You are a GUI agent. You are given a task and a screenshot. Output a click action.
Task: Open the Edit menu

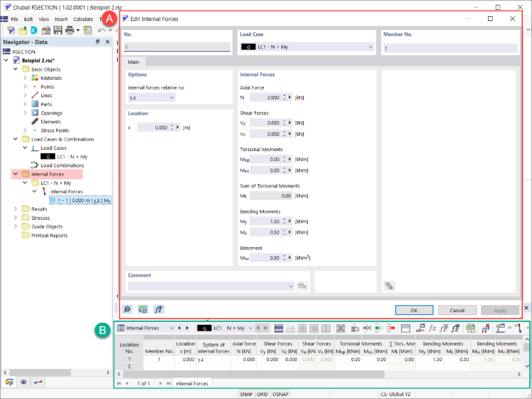tap(29, 19)
